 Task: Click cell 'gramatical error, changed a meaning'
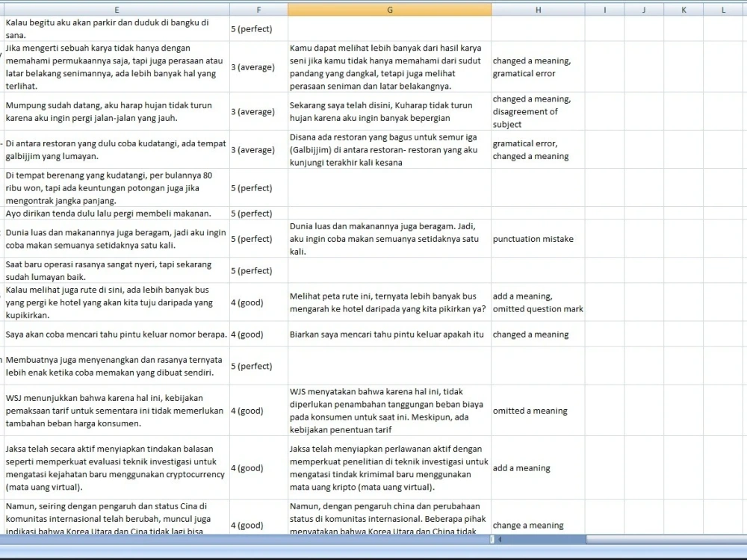538,149
